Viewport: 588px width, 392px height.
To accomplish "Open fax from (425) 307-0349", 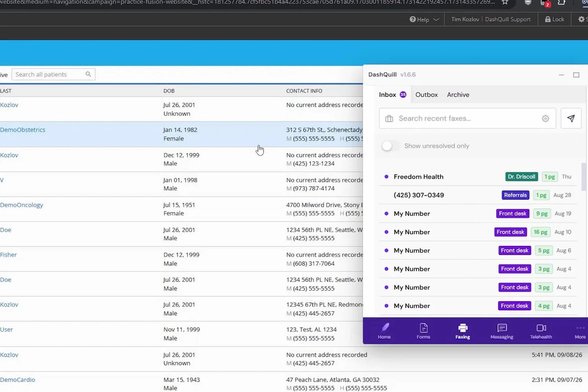I will (x=478, y=195).
